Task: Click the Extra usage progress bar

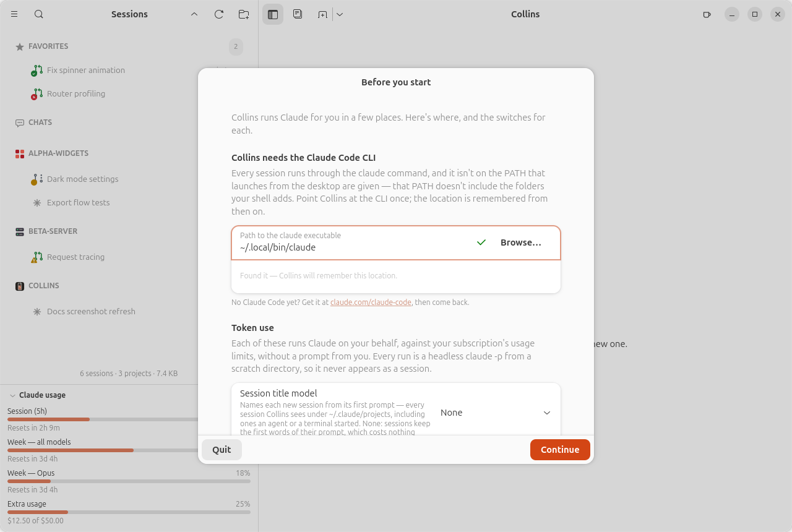Action: pyautogui.click(x=129, y=512)
